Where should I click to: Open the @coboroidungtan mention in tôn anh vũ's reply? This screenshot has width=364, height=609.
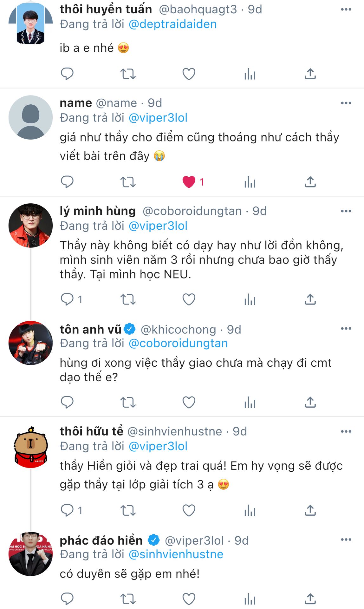click(178, 343)
